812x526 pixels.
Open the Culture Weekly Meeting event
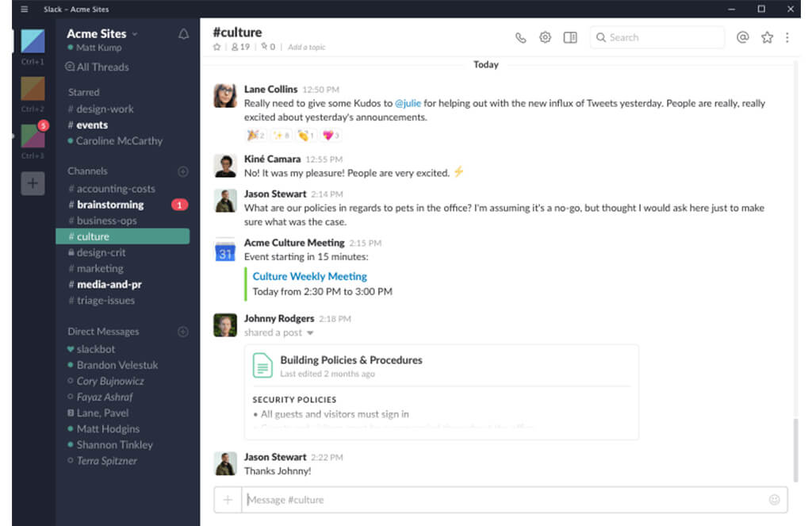(x=309, y=276)
